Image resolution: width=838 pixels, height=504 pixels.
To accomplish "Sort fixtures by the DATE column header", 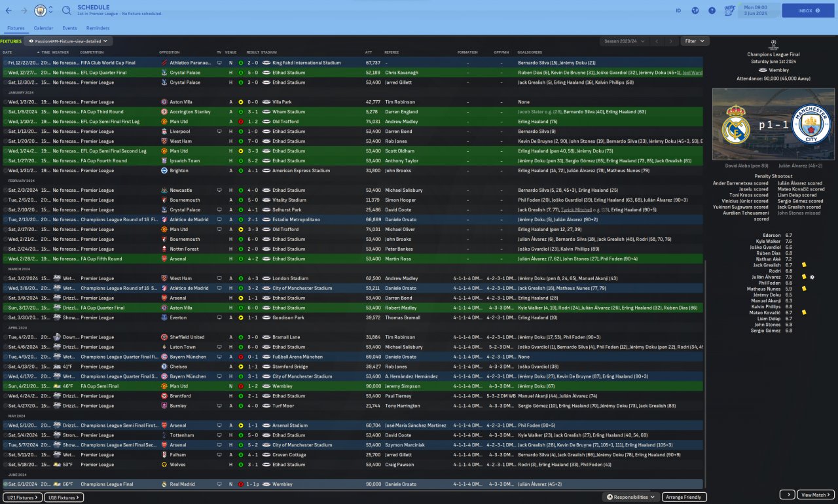I will click(x=7, y=52).
